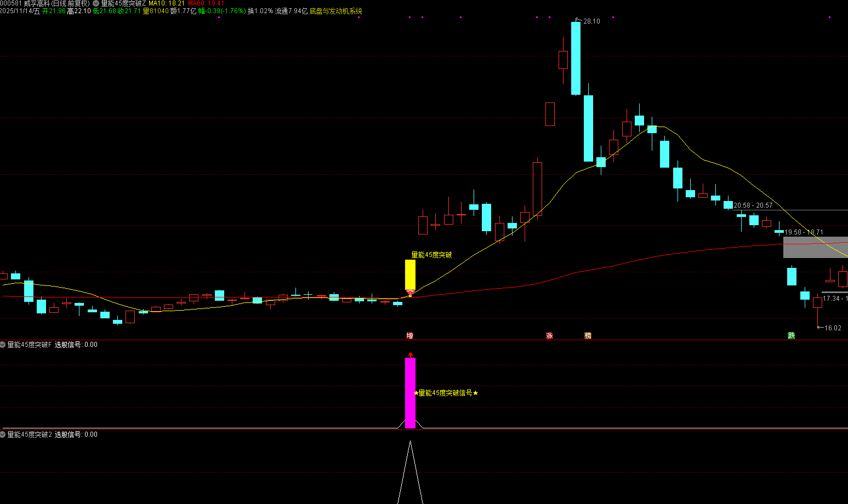Click the 28.10 high price label
Screen dimensions: 848x504
(x=591, y=21)
